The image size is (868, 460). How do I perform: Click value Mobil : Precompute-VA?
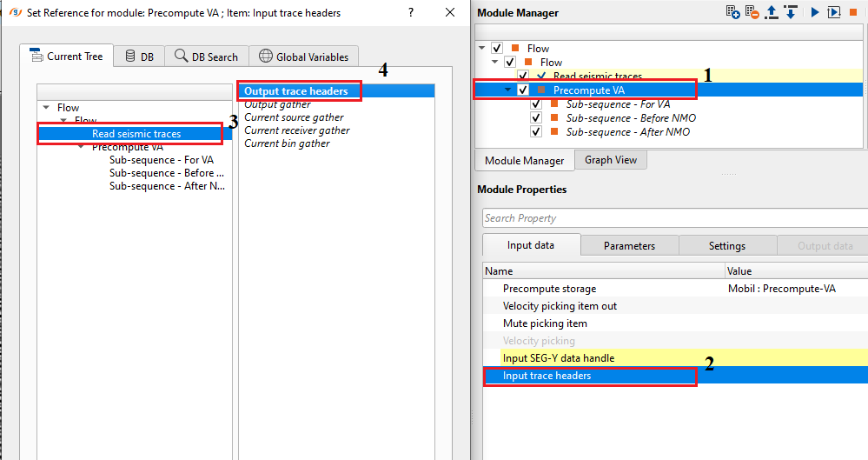[x=782, y=288]
